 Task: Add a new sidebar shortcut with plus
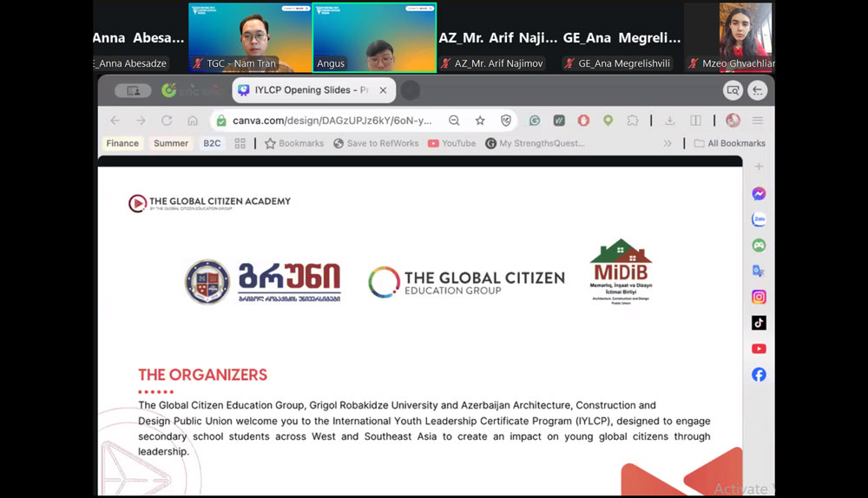pos(759,167)
